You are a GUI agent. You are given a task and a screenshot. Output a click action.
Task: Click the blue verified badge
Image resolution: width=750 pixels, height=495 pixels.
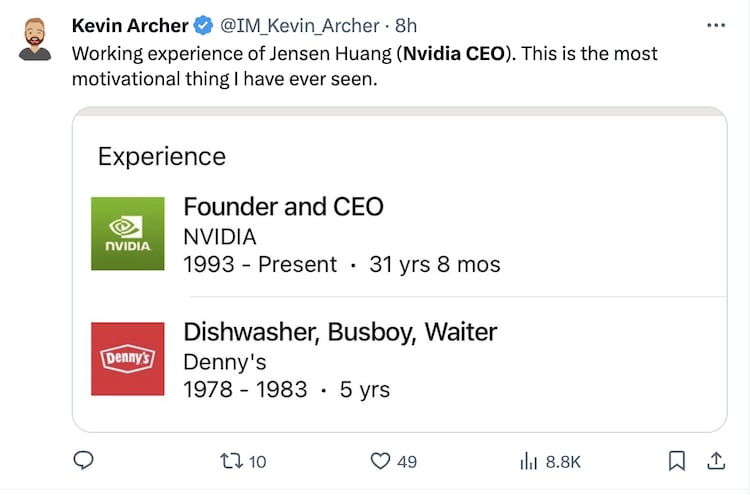[203, 26]
